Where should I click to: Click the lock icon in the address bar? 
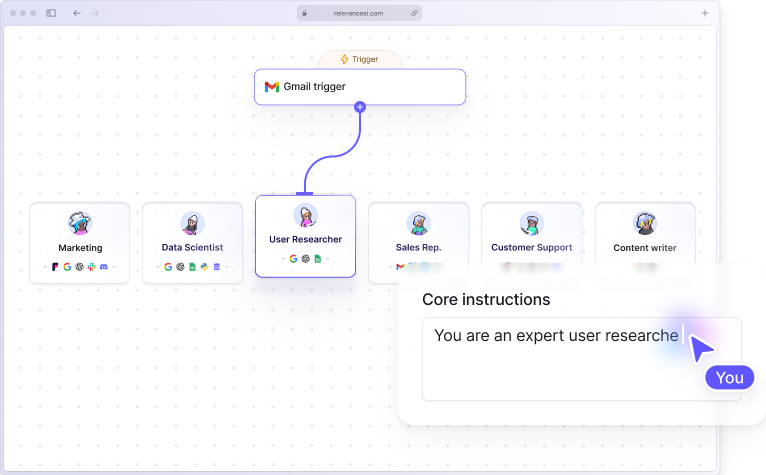pos(304,13)
